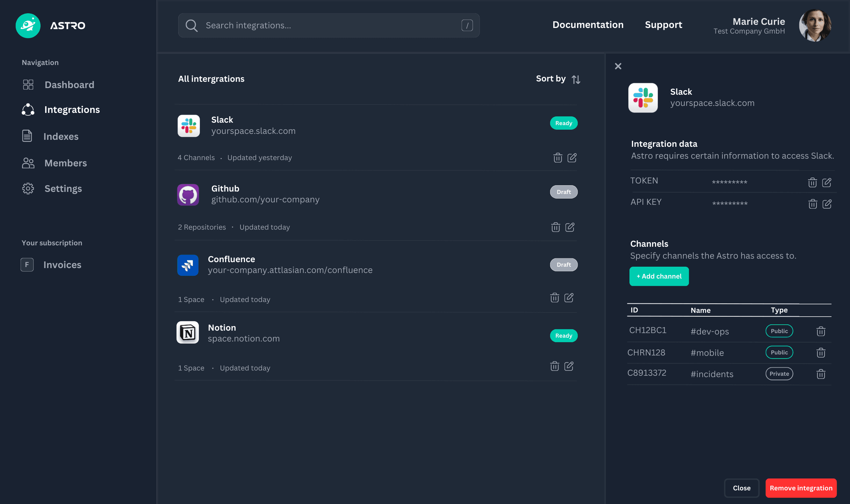
Task: Close the Slack details panel
Action: 618,66
